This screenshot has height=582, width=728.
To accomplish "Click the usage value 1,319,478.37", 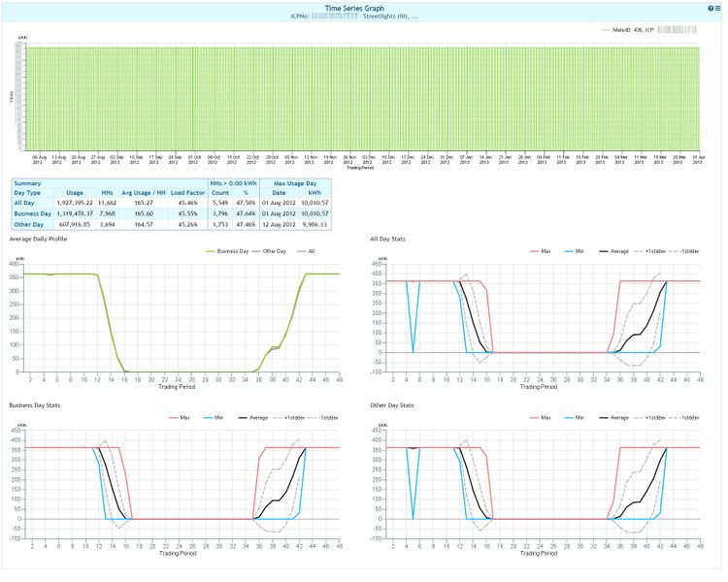I will 75,213.
